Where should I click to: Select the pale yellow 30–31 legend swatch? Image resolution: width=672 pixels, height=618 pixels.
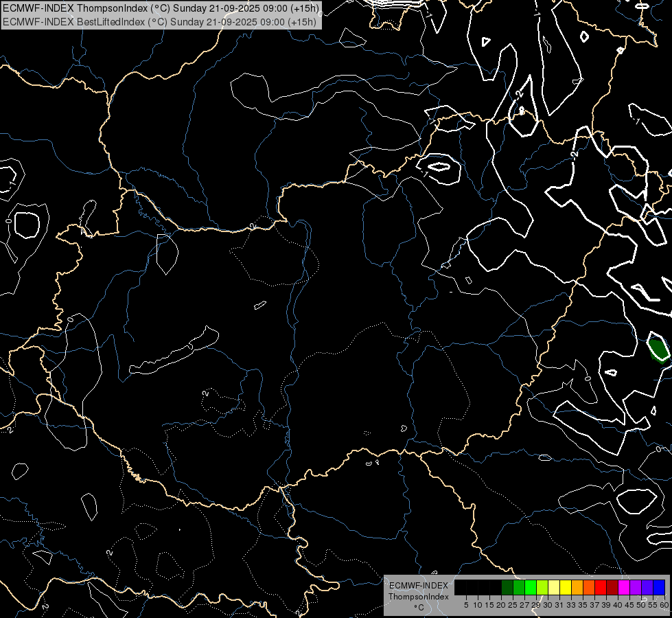point(554,587)
